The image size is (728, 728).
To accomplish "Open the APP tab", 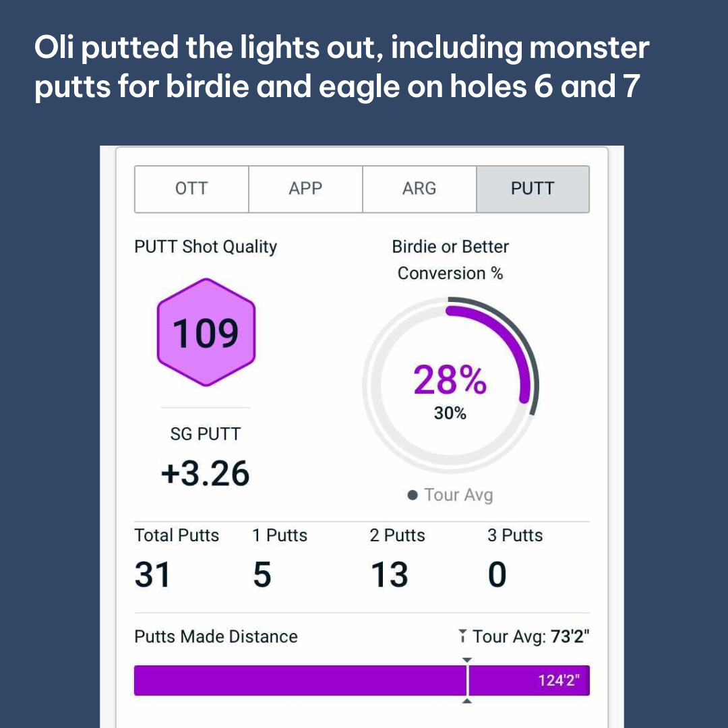I will (305, 189).
